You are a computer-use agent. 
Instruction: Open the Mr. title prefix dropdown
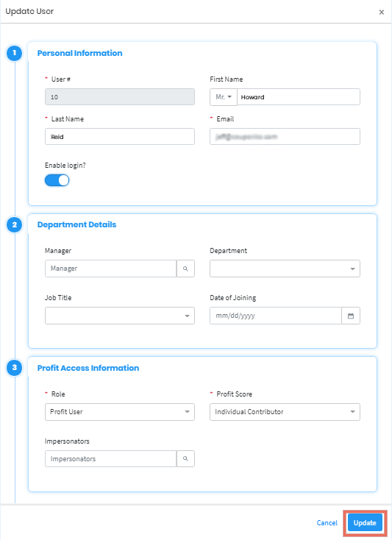(x=224, y=97)
